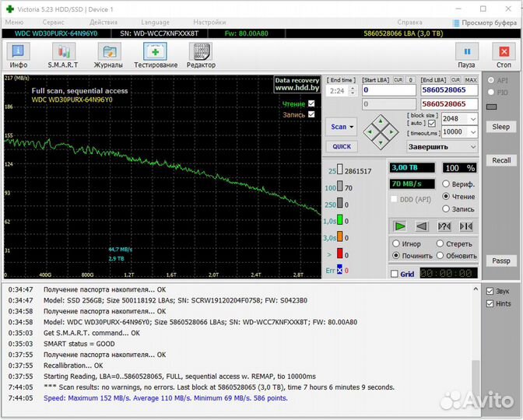Click the green forward scan arrow
The image size is (523, 420).
coord(399,226)
